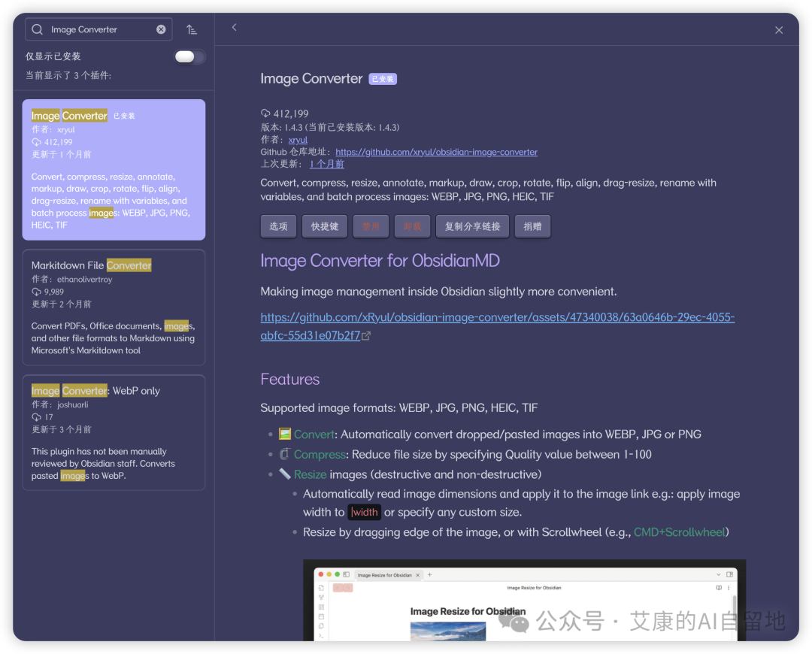The width and height of the screenshot is (812, 654).
Task: Click the last updated 1个月前 link
Action: 327,164
